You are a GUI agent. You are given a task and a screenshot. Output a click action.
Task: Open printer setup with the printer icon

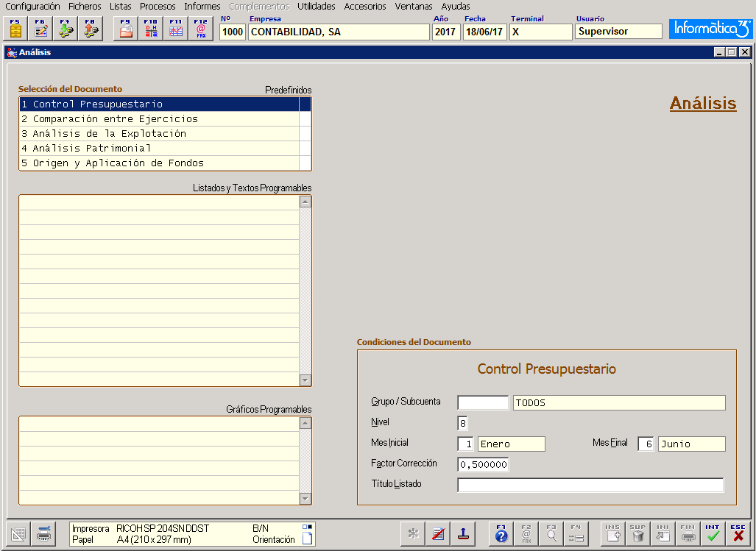point(43,533)
